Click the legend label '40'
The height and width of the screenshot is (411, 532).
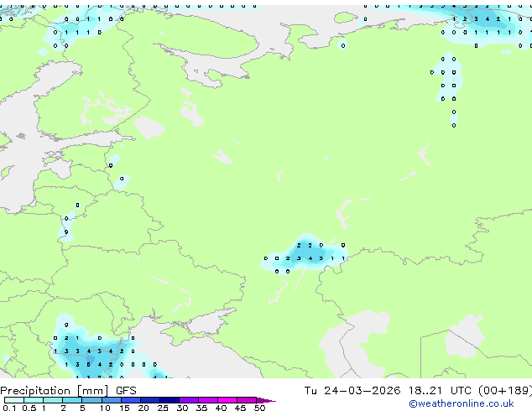[221, 408]
